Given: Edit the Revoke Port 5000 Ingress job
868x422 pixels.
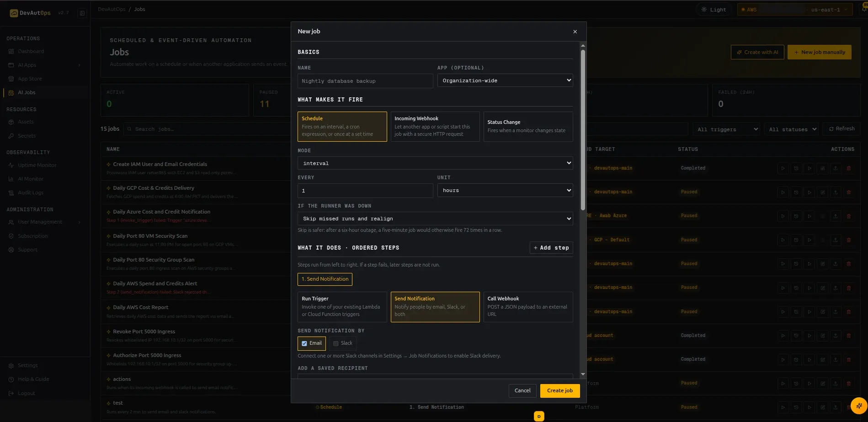Looking at the screenshot, I should tap(822, 336).
